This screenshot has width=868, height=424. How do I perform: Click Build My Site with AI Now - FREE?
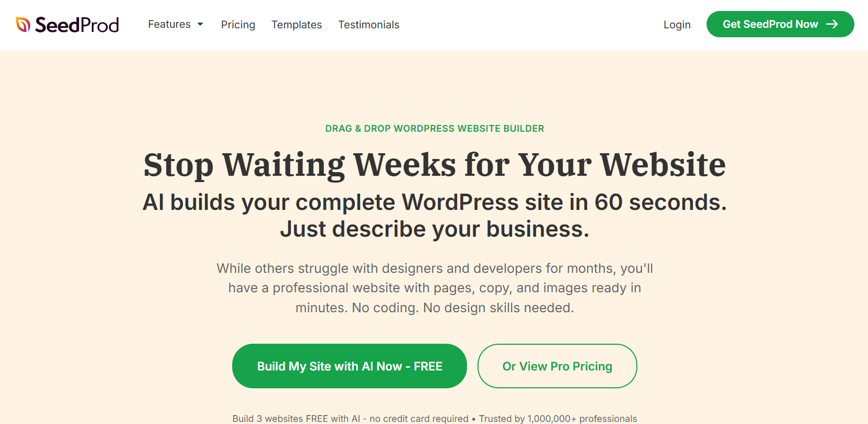tap(350, 366)
